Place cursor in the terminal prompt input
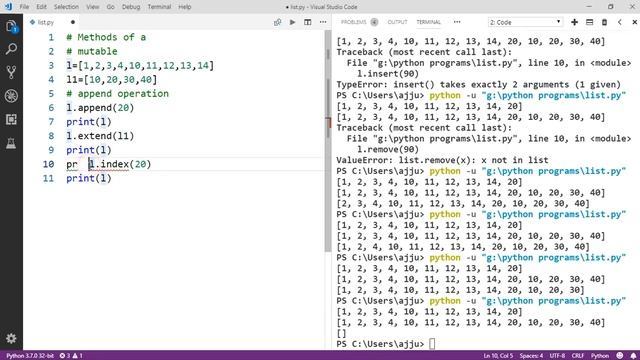Image resolution: width=640 pixels, height=360 pixels. (x=432, y=344)
